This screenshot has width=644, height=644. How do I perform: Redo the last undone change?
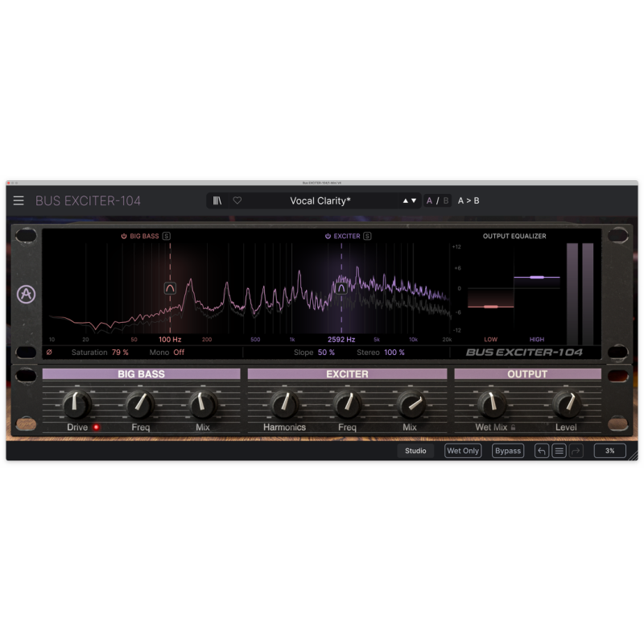pos(576,451)
